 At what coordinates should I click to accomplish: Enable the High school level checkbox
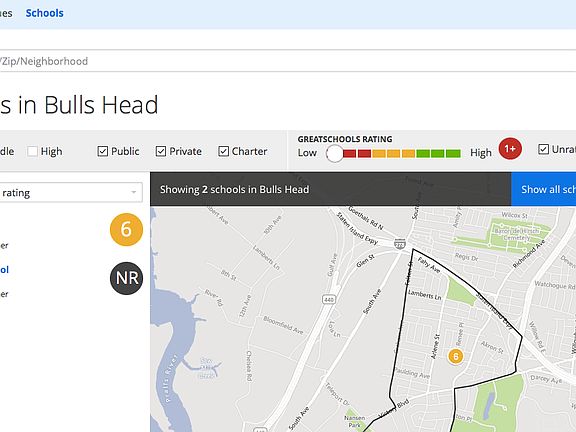(x=32, y=151)
